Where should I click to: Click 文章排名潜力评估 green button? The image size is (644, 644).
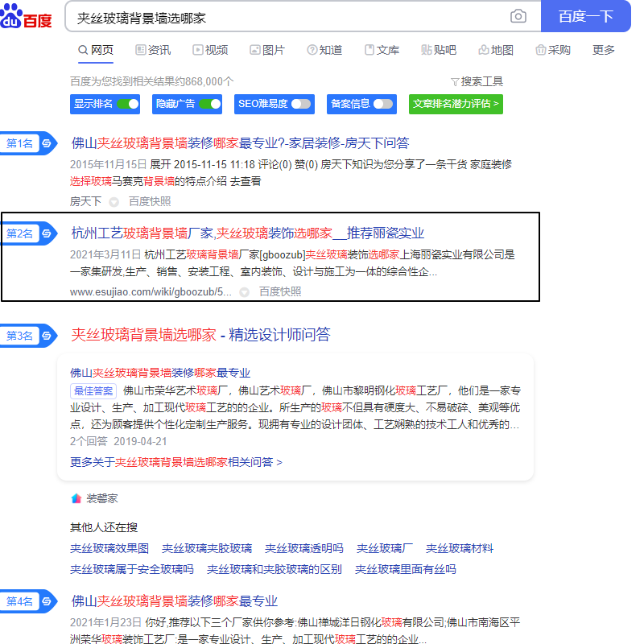(x=456, y=104)
